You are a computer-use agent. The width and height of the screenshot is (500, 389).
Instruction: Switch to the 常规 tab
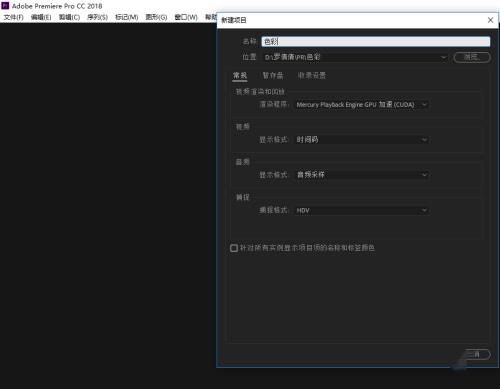tap(240, 76)
